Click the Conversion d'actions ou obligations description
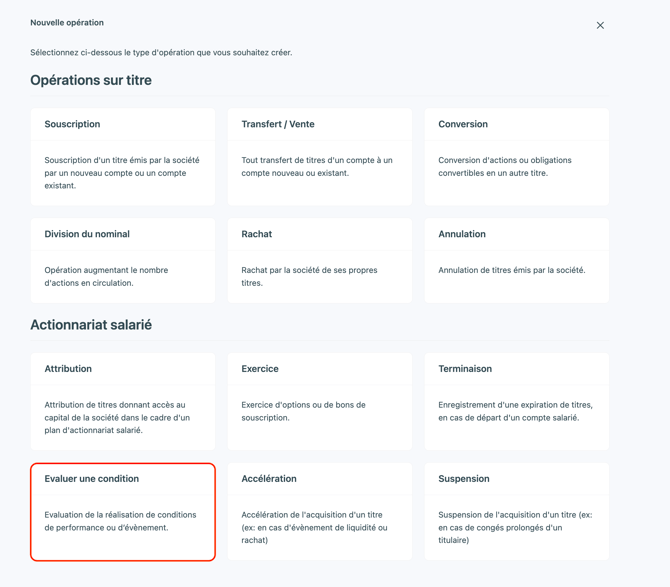 tap(505, 167)
